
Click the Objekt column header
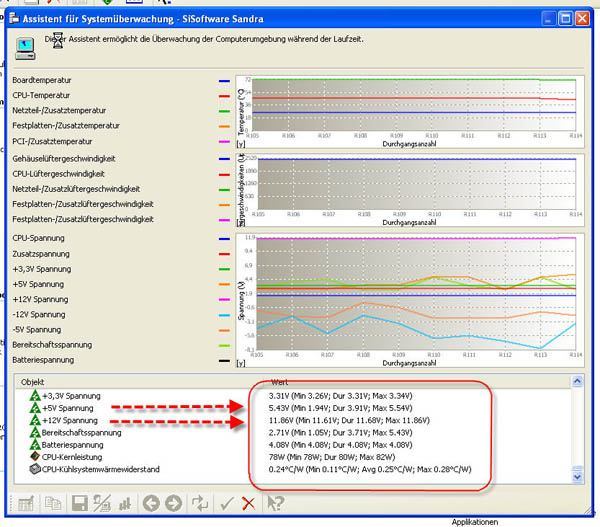(x=32, y=382)
